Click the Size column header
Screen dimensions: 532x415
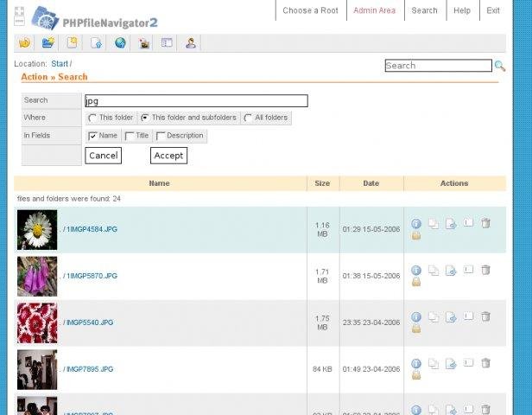click(x=322, y=183)
